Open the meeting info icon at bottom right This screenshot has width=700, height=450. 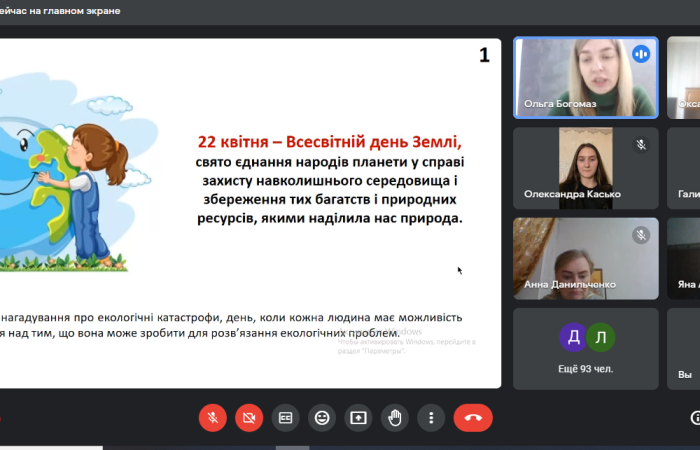click(696, 417)
